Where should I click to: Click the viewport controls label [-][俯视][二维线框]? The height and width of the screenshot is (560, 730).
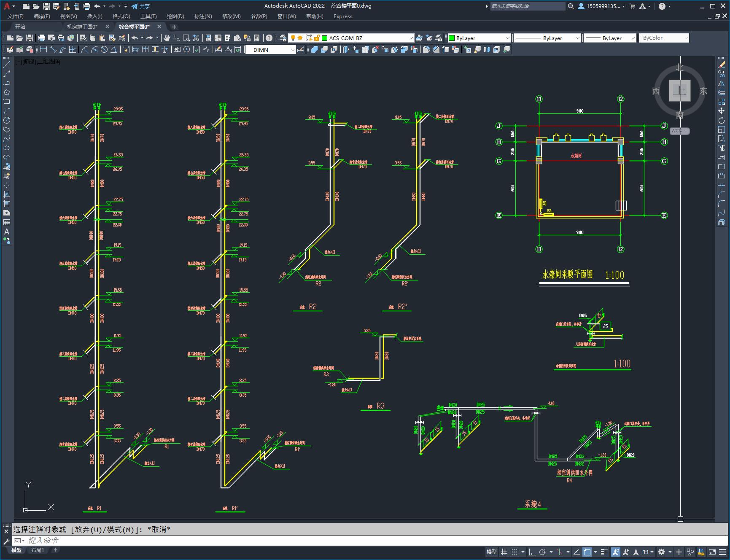coord(38,62)
